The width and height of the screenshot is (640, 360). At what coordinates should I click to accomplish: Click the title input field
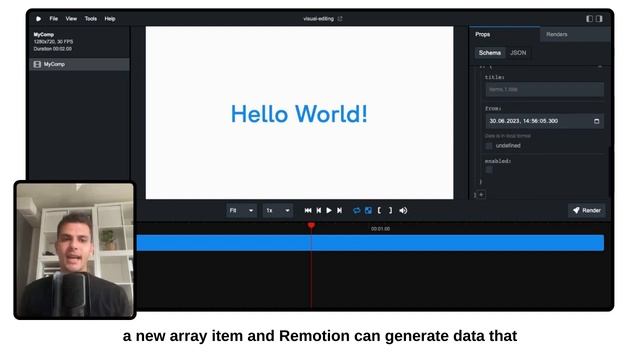(544, 89)
